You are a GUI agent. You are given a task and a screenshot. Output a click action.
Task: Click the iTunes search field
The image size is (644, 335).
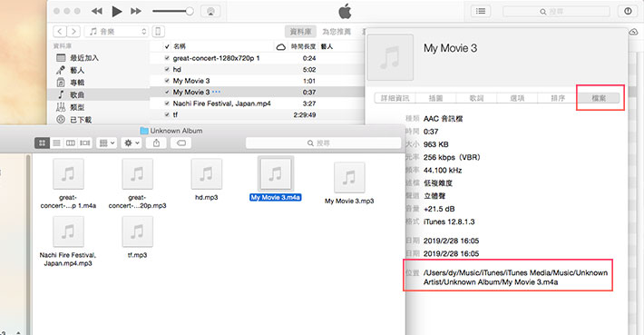(x=557, y=12)
